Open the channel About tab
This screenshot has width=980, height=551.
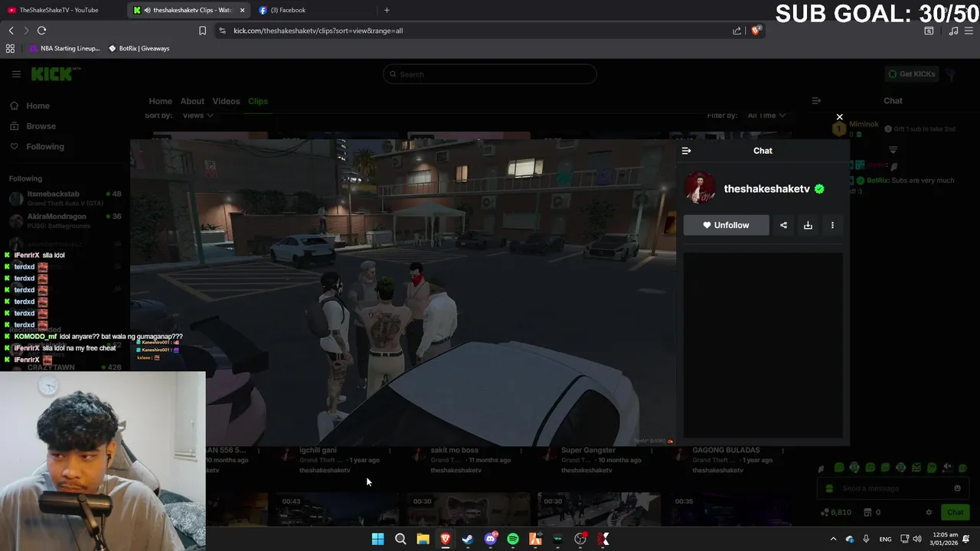click(192, 101)
